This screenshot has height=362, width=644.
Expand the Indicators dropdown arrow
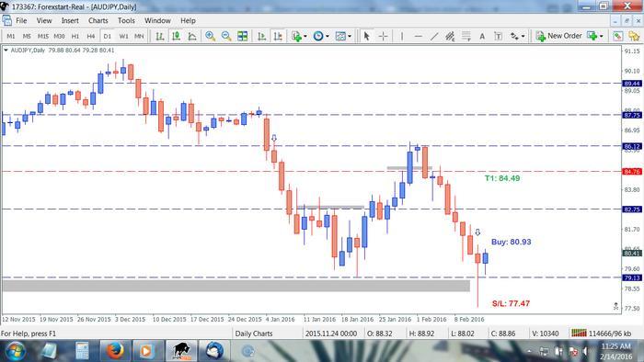(x=305, y=36)
